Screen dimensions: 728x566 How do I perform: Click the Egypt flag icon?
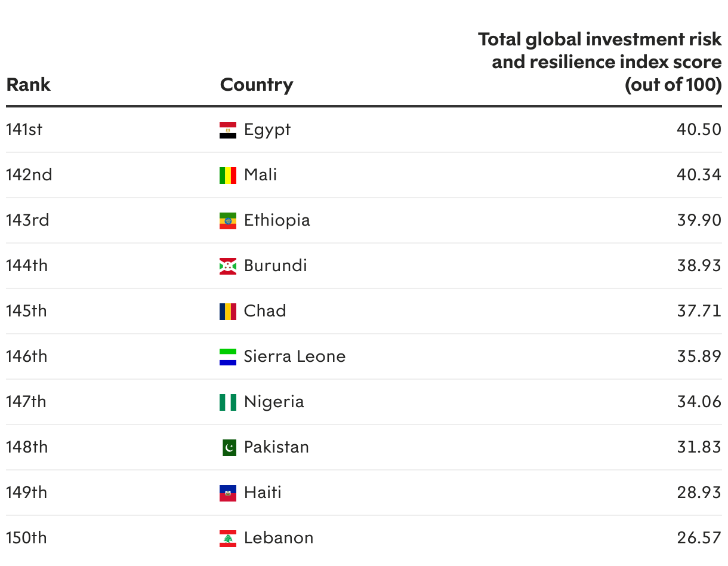(228, 130)
